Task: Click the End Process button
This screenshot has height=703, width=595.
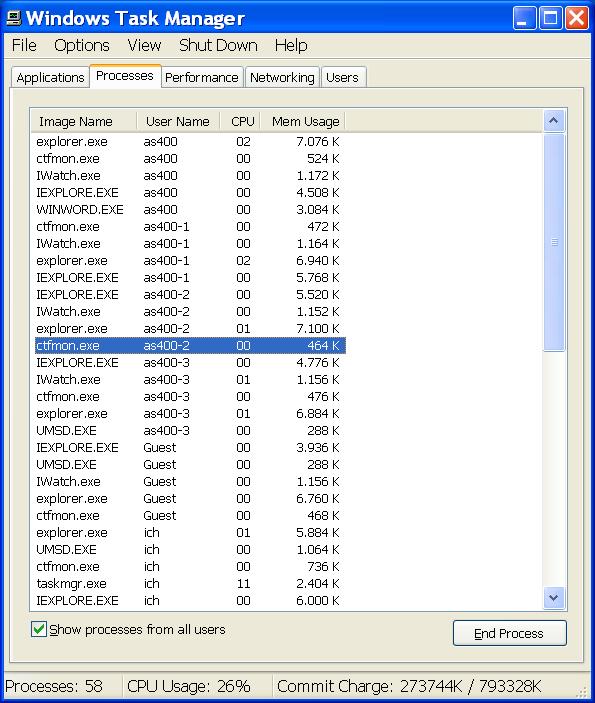Action: (x=509, y=633)
